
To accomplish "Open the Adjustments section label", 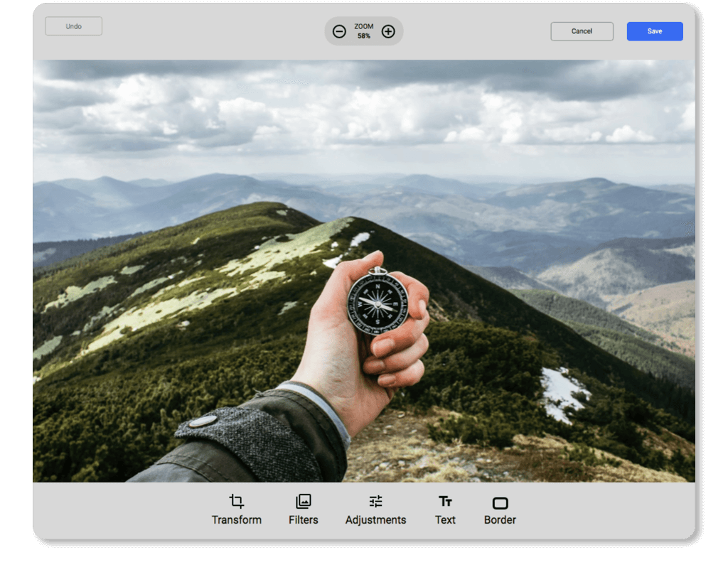I will (x=375, y=520).
